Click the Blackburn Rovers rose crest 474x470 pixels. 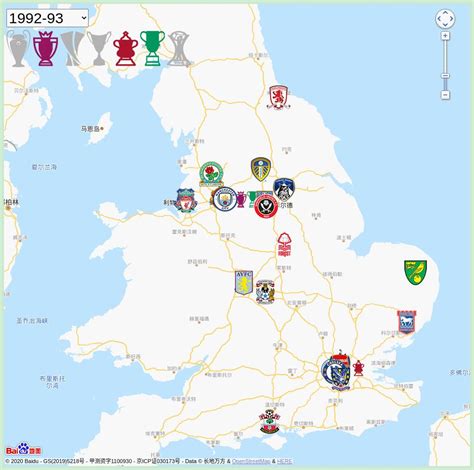[x=211, y=174]
